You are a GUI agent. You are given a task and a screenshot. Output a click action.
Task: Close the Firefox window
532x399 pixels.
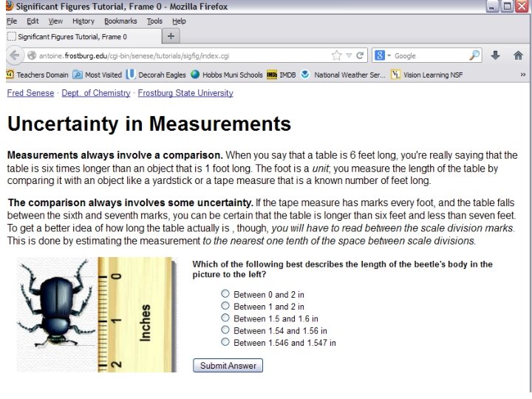[522, 6]
